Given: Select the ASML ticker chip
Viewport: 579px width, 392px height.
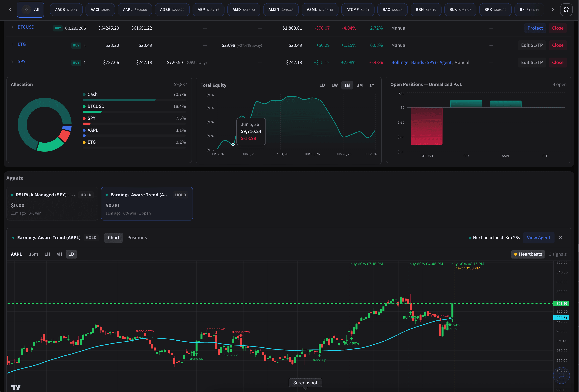Looking at the screenshot, I should click(320, 9).
